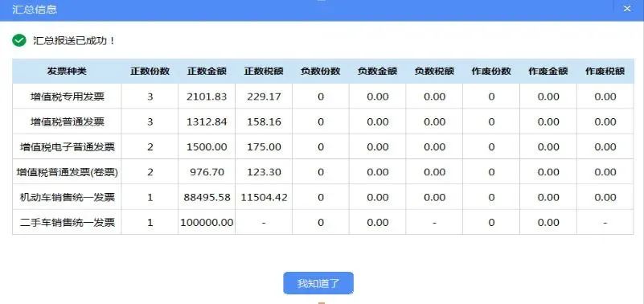
Task: Click the 负数金额 column header
Action: [377, 71]
